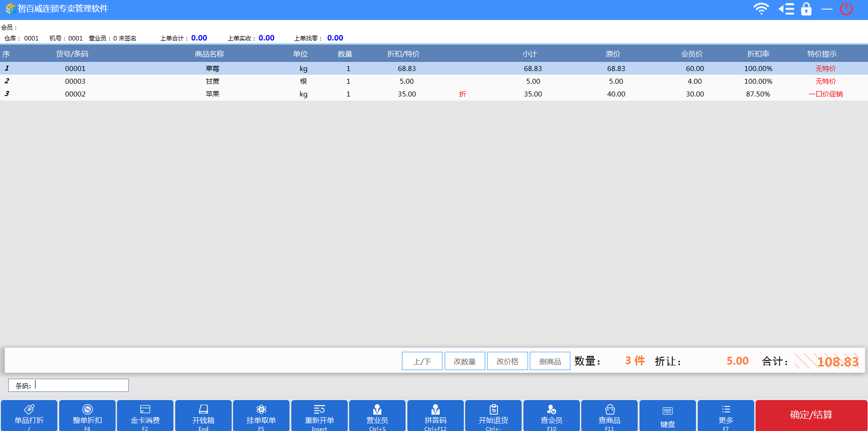The image size is (868, 431).
Task: Search products with 查商品
Action: [x=609, y=410]
